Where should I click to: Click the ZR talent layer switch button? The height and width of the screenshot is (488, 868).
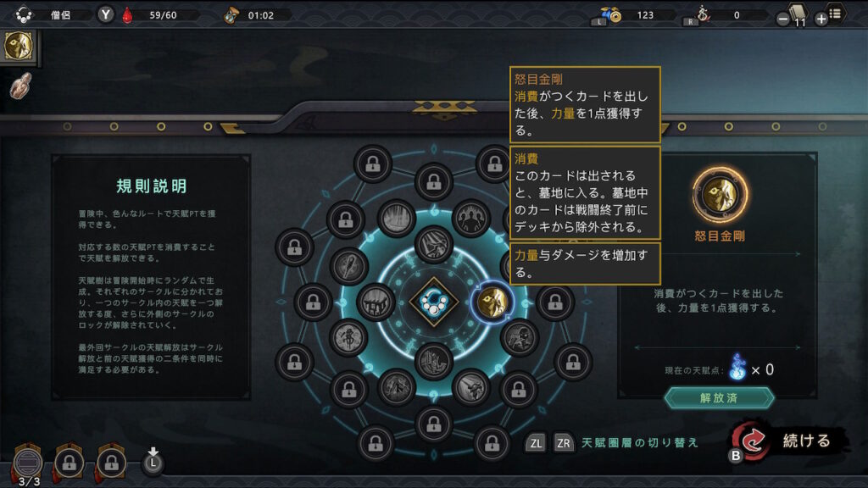coord(563,443)
